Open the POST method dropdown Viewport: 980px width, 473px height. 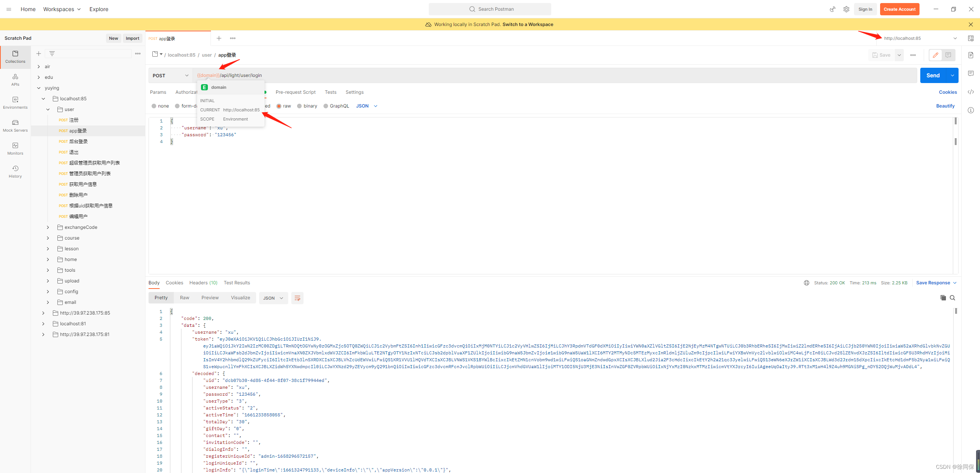170,75
